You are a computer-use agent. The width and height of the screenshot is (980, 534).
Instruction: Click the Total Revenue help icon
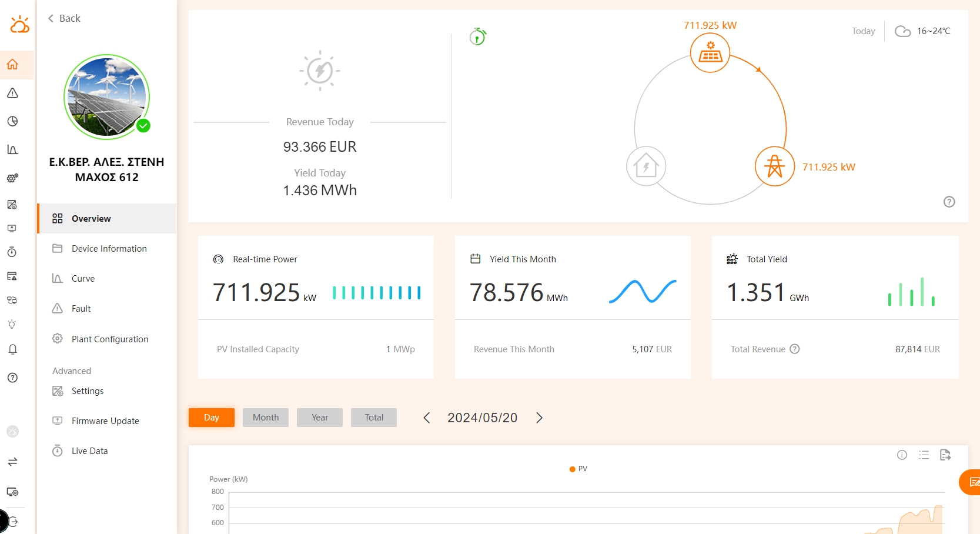[x=795, y=349]
